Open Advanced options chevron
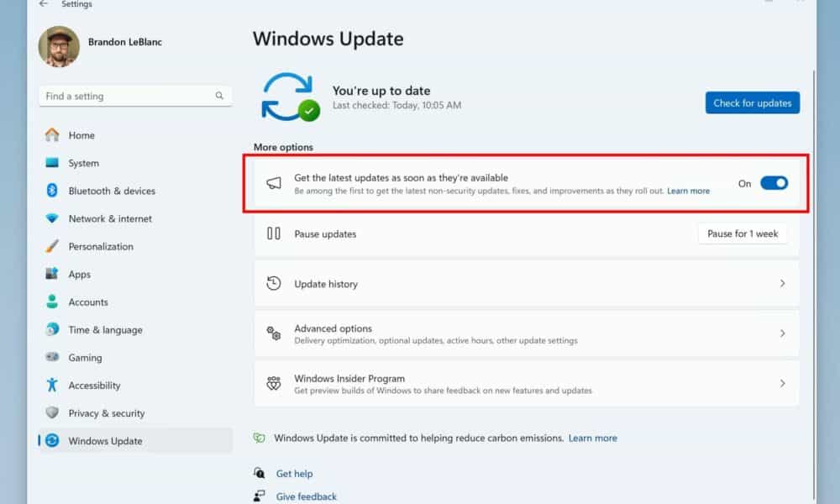 [782, 333]
